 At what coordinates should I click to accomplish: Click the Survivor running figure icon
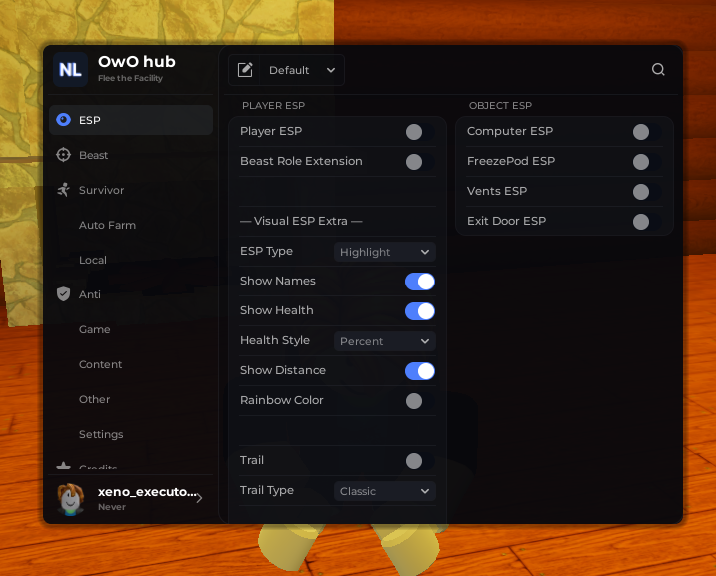63,190
